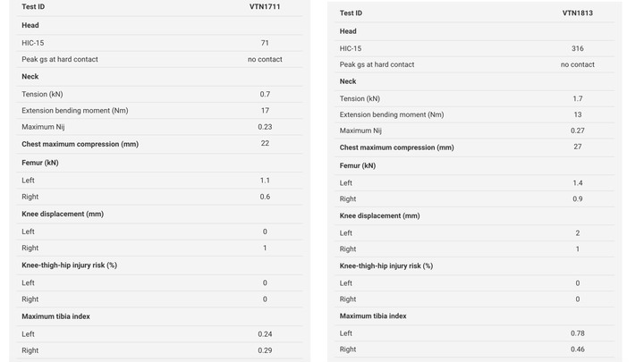Viewport: 644px width, 362px height.
Task: Click Knee-thigh-hip injury risk header in right table
Action: tap(386, 266)
